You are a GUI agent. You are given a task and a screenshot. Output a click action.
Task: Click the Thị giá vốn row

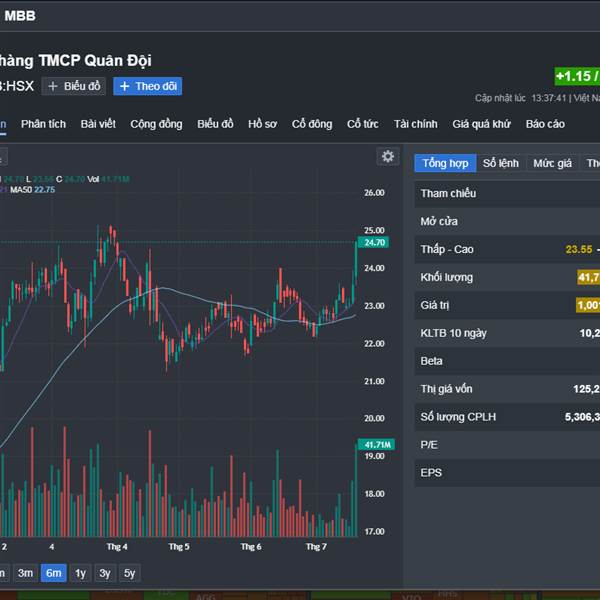click(507, 389)
